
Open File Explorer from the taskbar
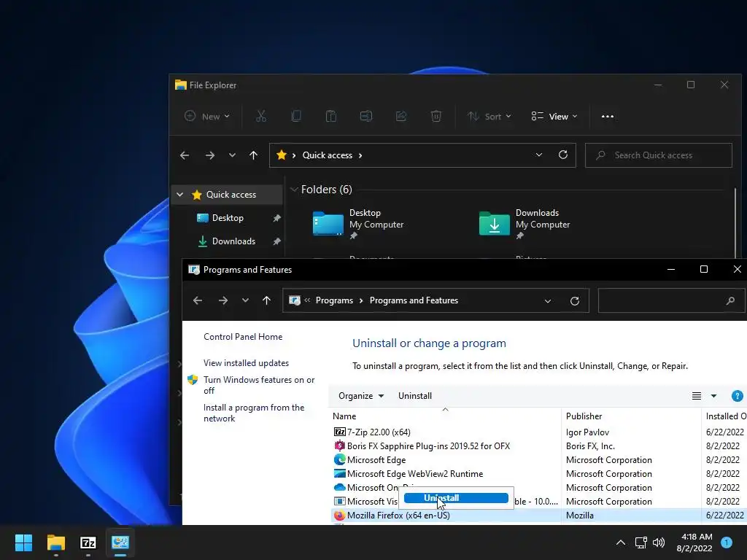(x=55, y=542)
